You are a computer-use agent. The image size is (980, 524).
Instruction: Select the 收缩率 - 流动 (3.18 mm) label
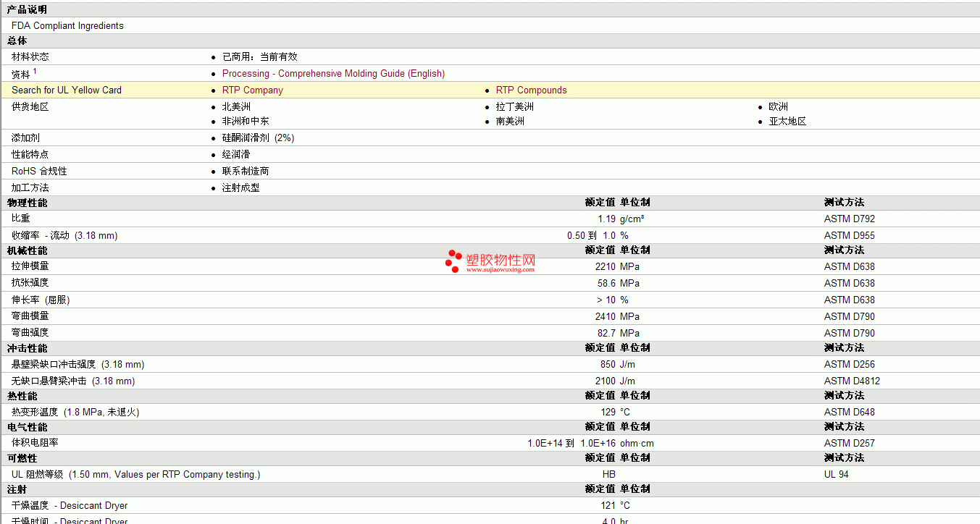click(64, 236)
